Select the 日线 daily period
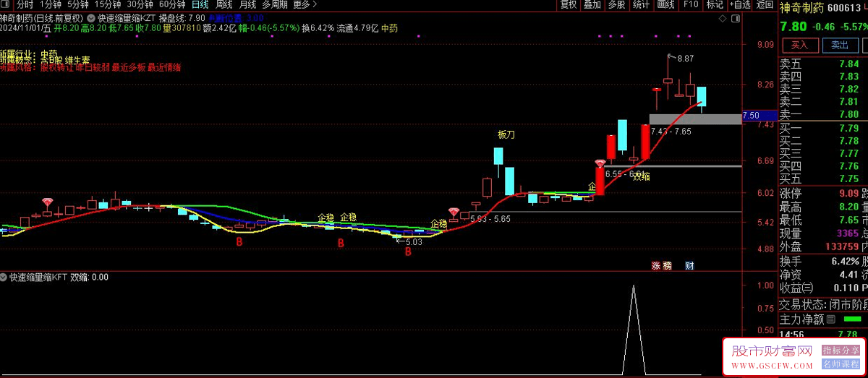Viewport: 868px width, 378px height. (x=200, y=4)
